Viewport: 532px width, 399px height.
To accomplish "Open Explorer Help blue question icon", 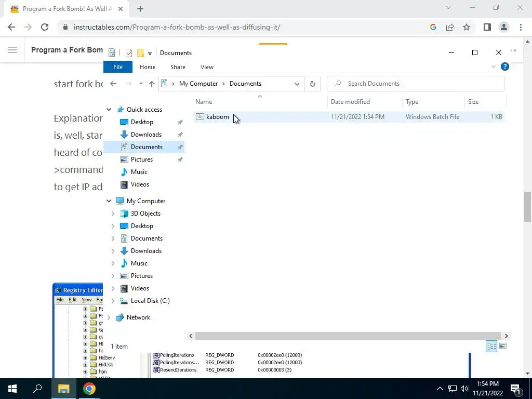I will [x=505, y=67].
